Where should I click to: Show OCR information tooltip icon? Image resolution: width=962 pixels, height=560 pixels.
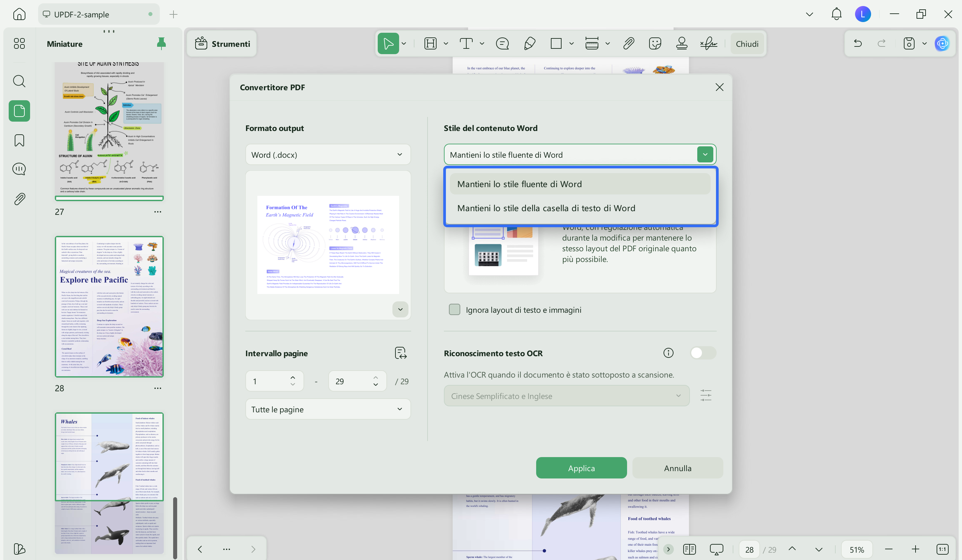(x=668, y=353)
